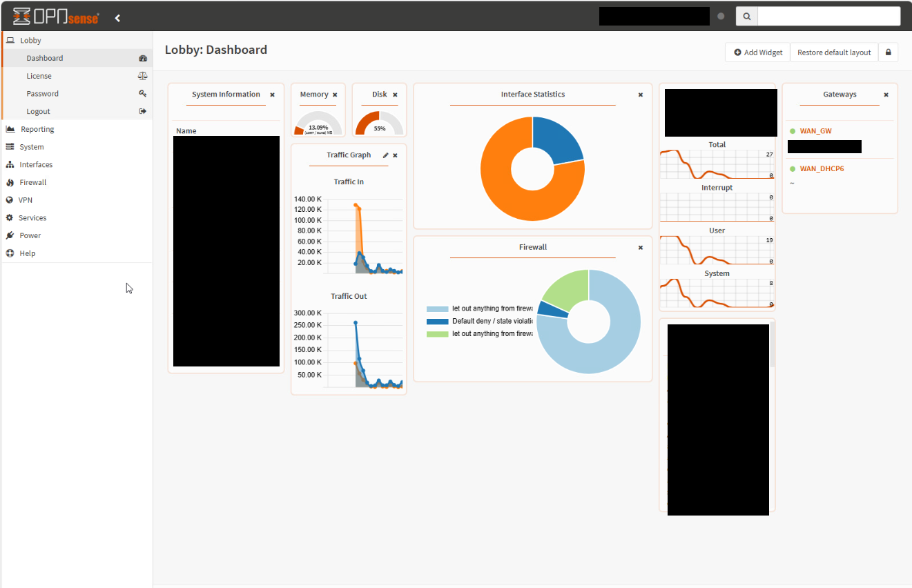912x588 pixels.
Task: Open the License page under Lobby
Action: 39,76
